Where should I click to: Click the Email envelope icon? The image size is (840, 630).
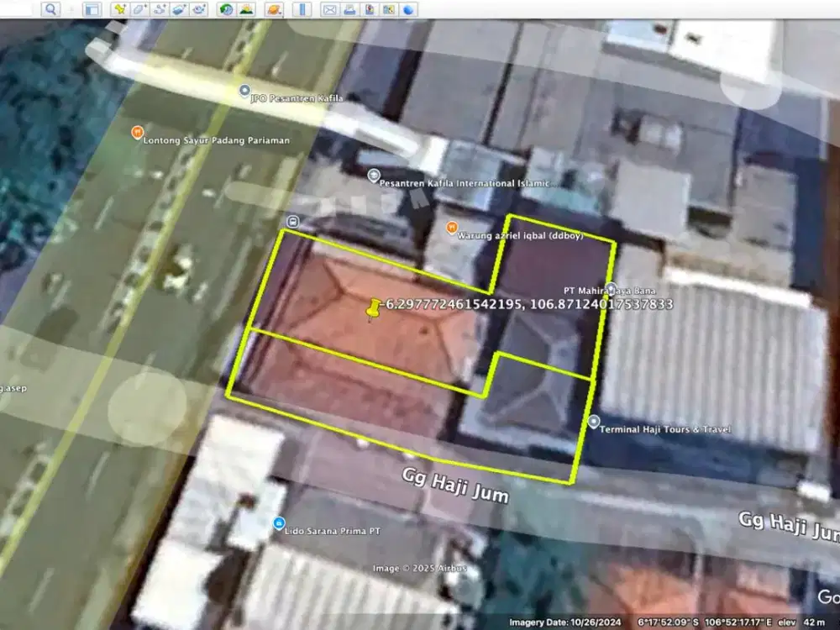pyautogui.click(x=329, y=9)
